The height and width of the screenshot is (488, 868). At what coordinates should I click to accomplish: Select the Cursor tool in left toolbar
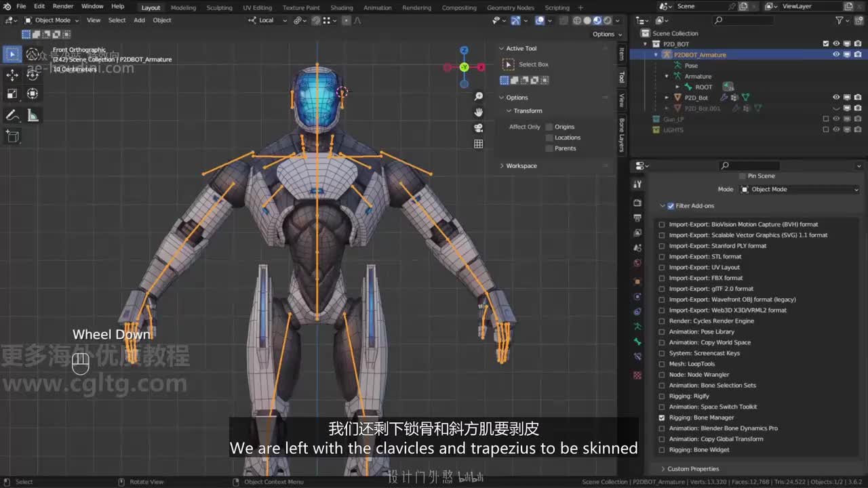point(33,54)
